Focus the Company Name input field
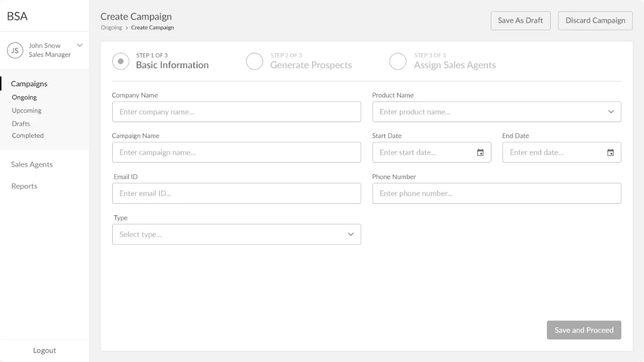644x362 pixels. 237,112
